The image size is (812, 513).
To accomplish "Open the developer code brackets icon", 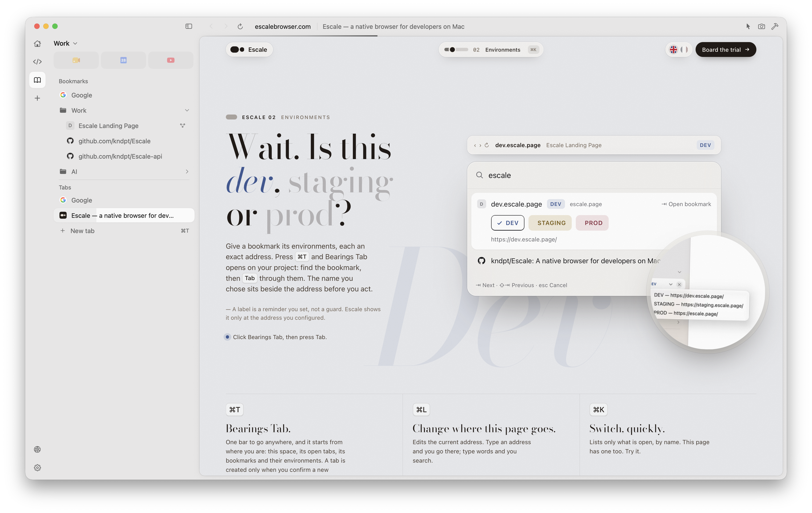I will tap(37, 62).
